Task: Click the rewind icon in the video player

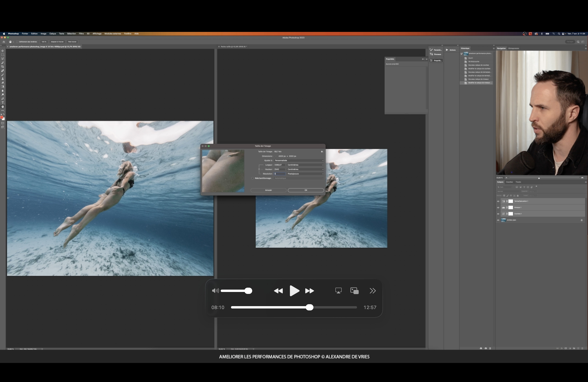Action: click(278, 291)
